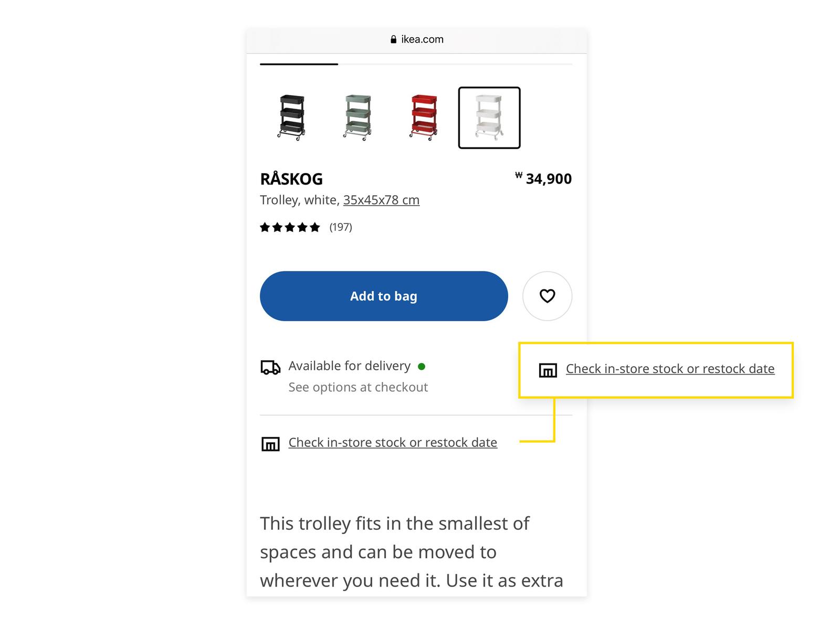Screen dimensions: 840x629
Task: Select the green trolley thumbnail
Action: tap(359, 118)
